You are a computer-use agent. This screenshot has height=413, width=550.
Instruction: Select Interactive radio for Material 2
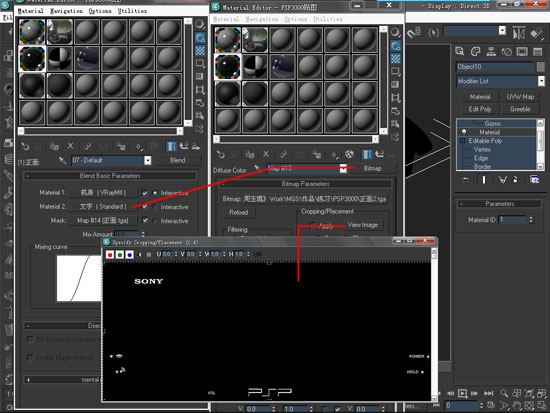(x=155, y=207)
